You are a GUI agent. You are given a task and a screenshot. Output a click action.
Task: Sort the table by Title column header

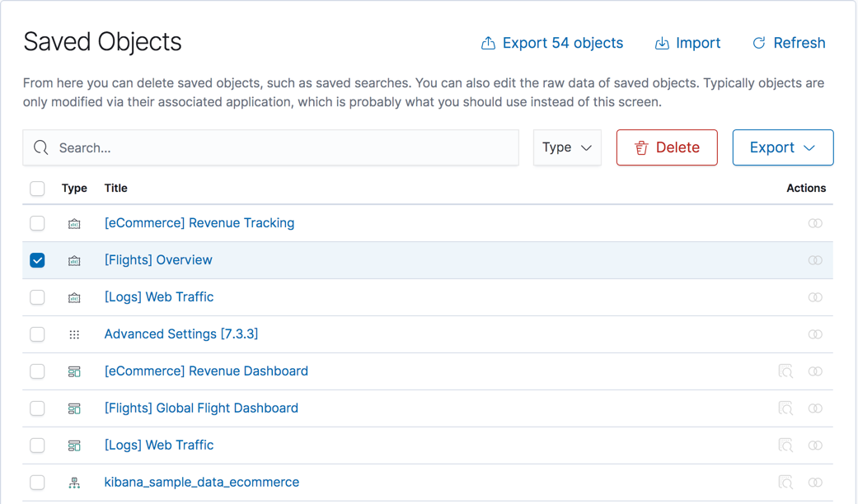coord(115,189)
